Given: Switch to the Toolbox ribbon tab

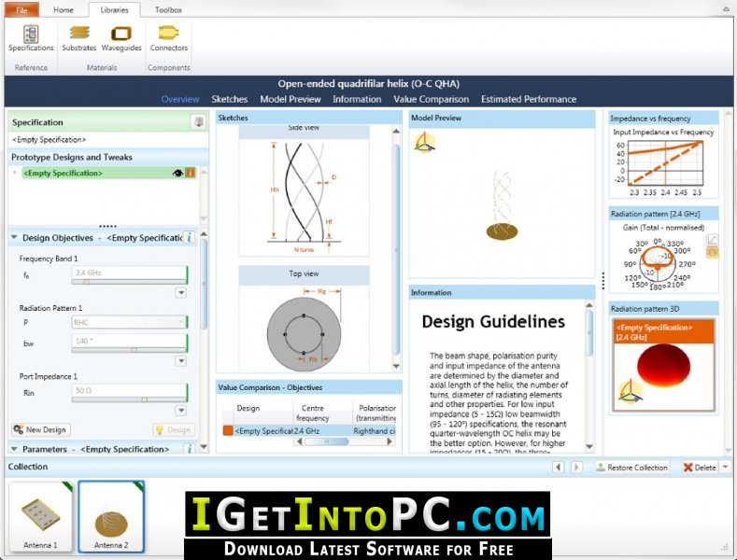Looking at the screenshot, I should point(168,10).
